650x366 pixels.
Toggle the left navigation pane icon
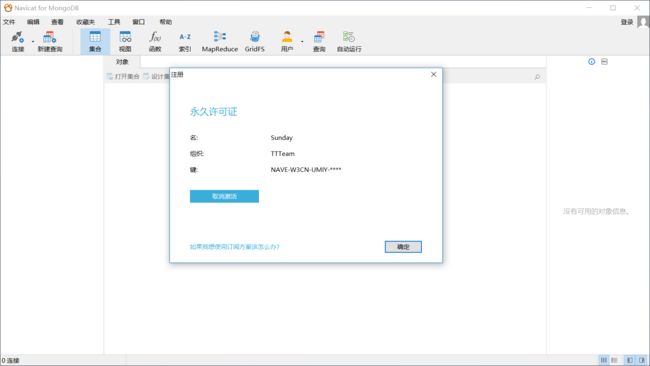[630, 360]
